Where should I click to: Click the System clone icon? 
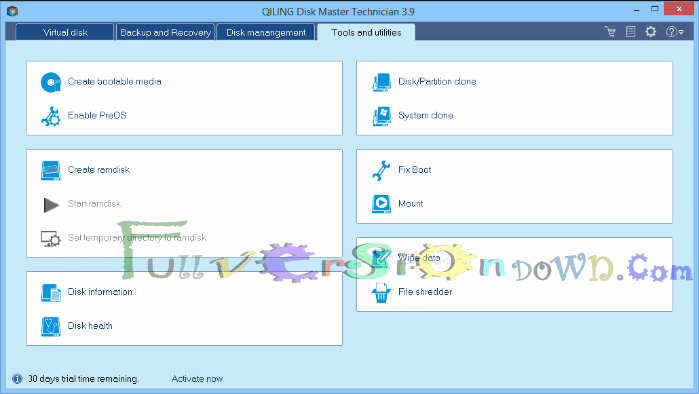click(x=381, y=116)
